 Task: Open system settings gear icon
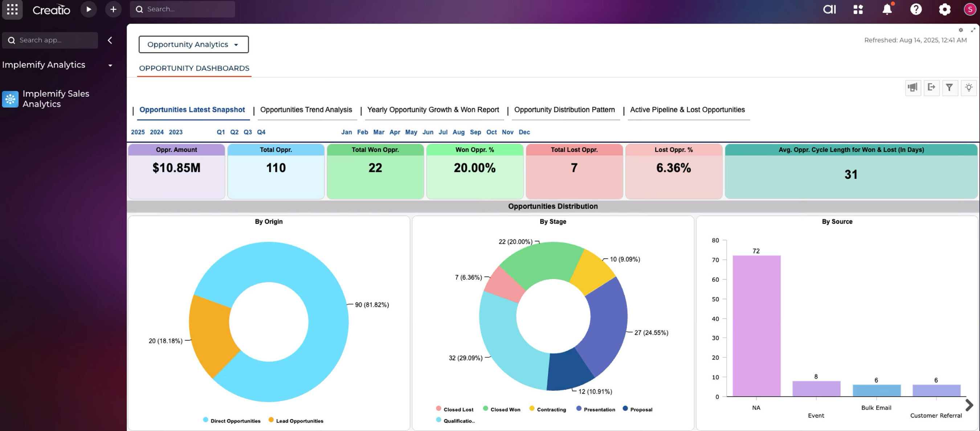click(x=944, y=9)
